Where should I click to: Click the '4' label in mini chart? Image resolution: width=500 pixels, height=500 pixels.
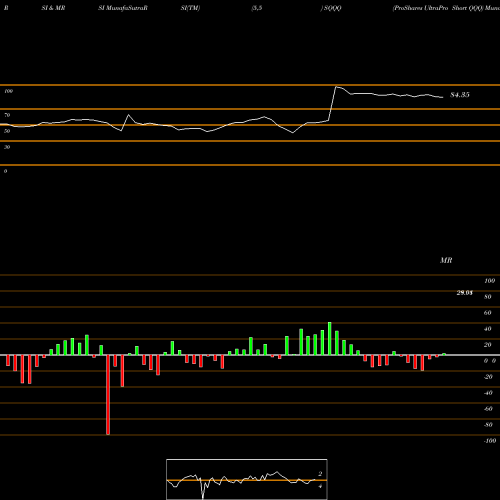[x=320, y=486]
